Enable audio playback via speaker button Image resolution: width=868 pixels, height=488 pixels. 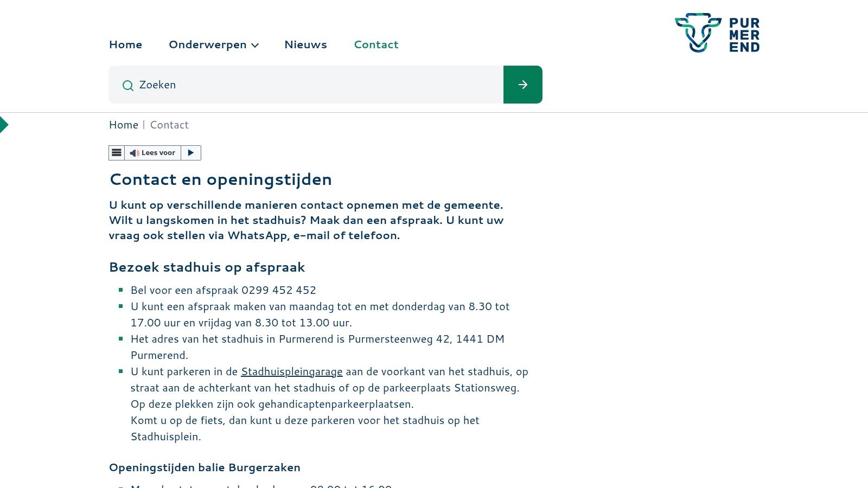(x=135, y=152)
